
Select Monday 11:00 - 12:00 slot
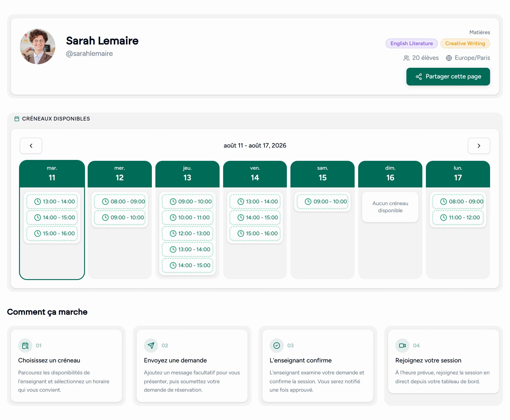tap(458, 218)
